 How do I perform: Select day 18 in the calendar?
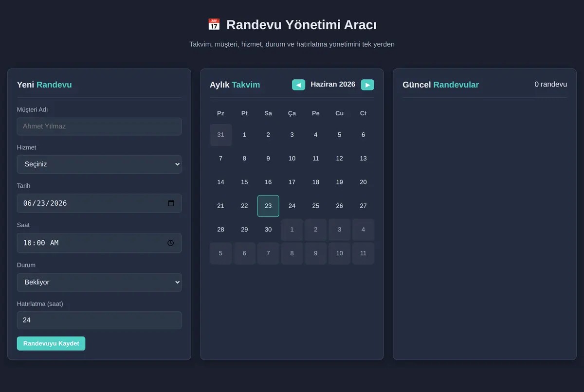[316, 182]
